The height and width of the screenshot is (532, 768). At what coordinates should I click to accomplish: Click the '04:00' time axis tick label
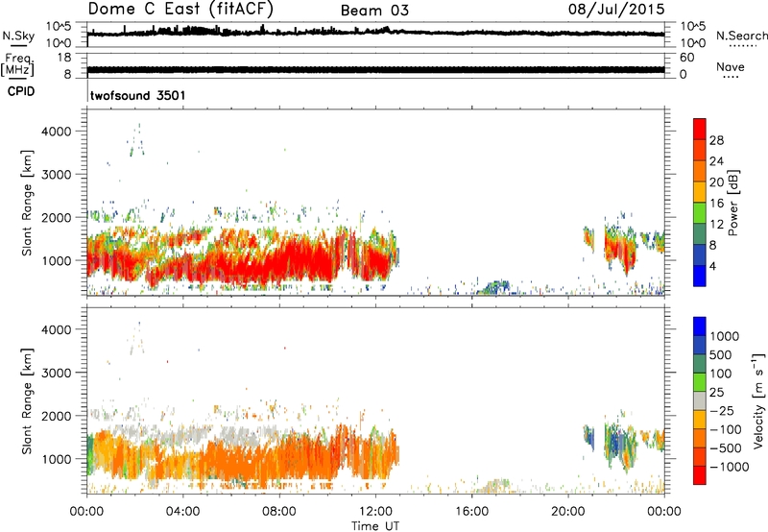182,512
